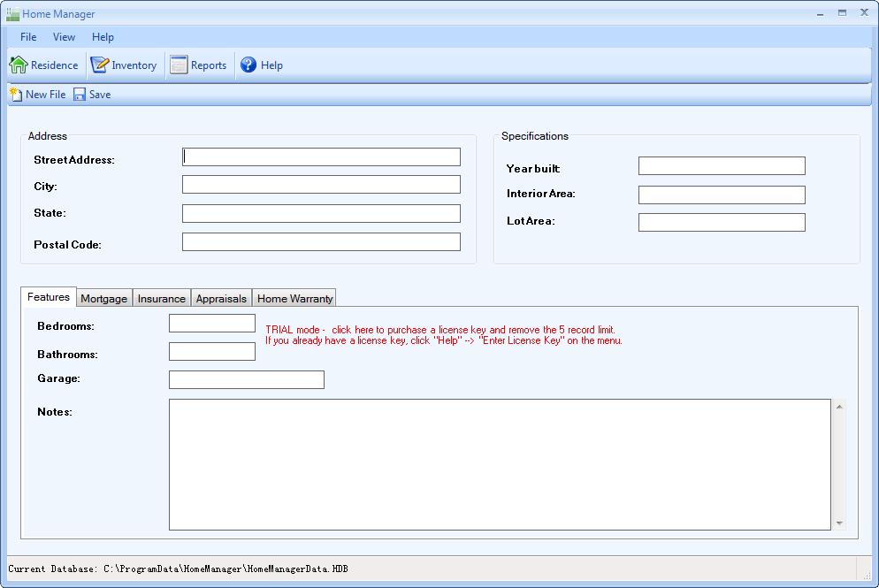Click the 'Enter License Key' instruction text line
Screen dimensions: 879x588
(x=443, y=340)
